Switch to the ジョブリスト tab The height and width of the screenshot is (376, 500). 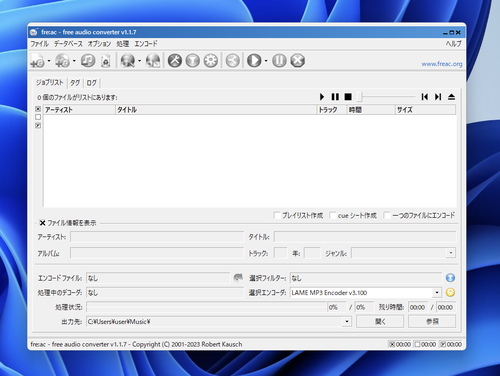pos(50,82)
